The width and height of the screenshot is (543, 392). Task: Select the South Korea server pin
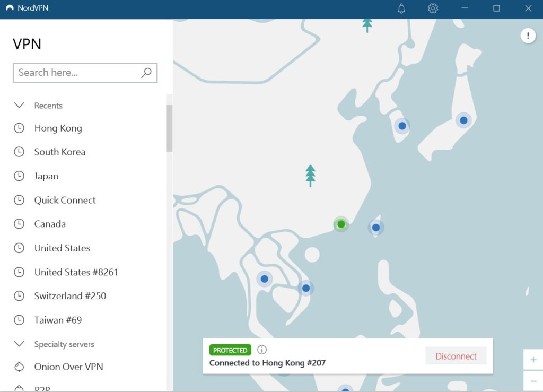click(402, 126)
